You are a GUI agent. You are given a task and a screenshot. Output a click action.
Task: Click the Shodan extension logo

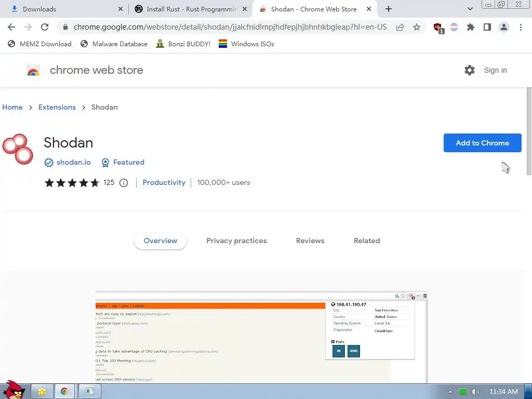click(18, 149)
